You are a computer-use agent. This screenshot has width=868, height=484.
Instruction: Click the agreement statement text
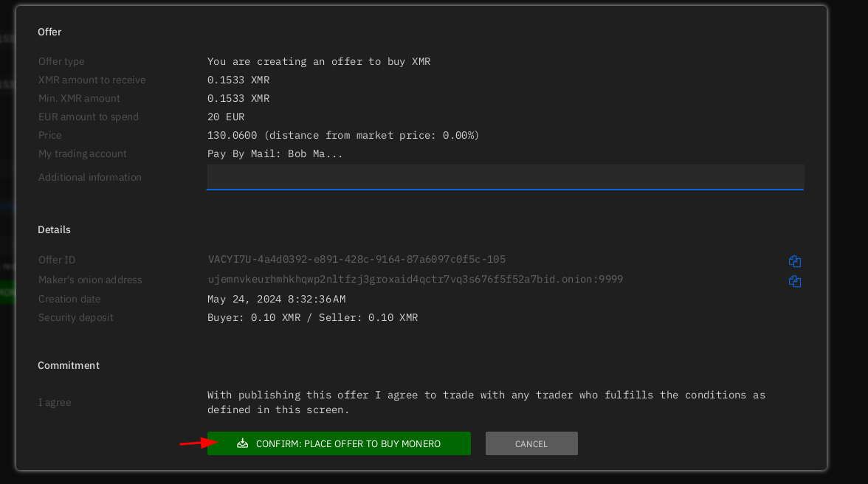pos(486,402)
